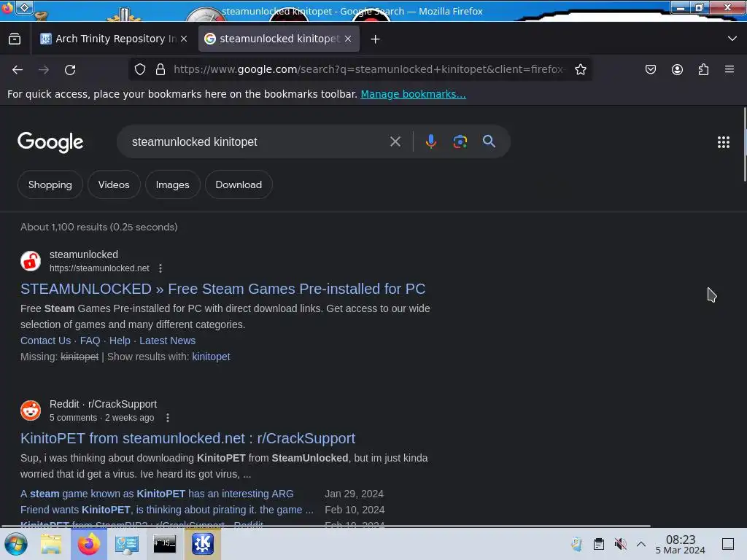747x560 pixels.
Task: Click the page vertical scrollbar
Action: click(744, 145)
